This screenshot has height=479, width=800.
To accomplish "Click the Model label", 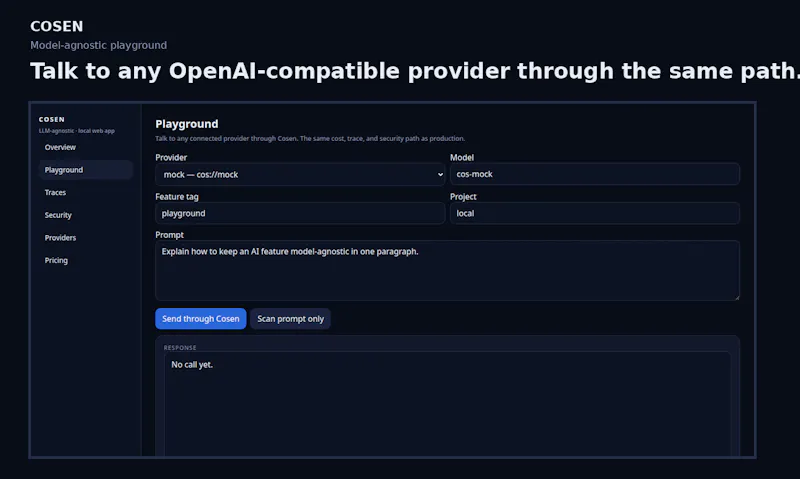I will coord(462,158).
